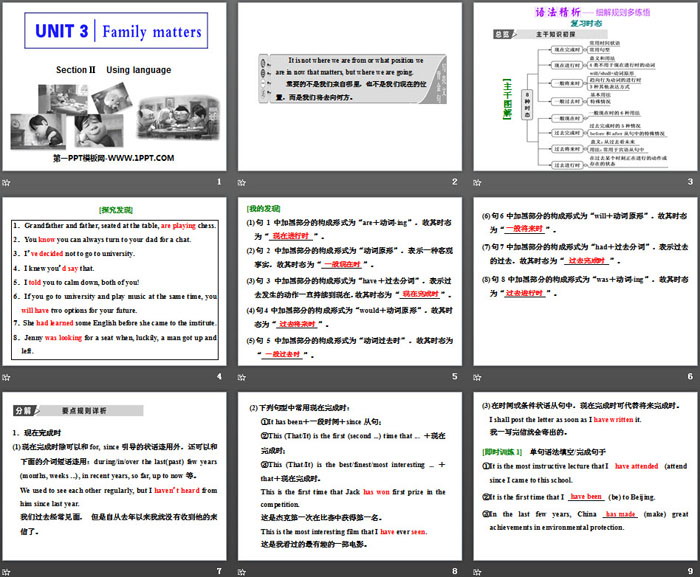Viewport: 700px width, 577px height.
Task: Click the star icon under slide 7
Action: tap(7, 571)
